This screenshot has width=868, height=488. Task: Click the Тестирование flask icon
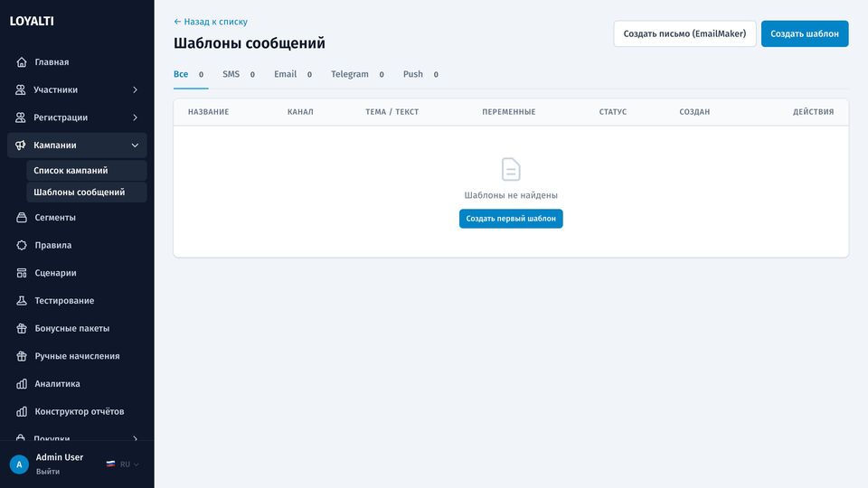tap(22, 300)
